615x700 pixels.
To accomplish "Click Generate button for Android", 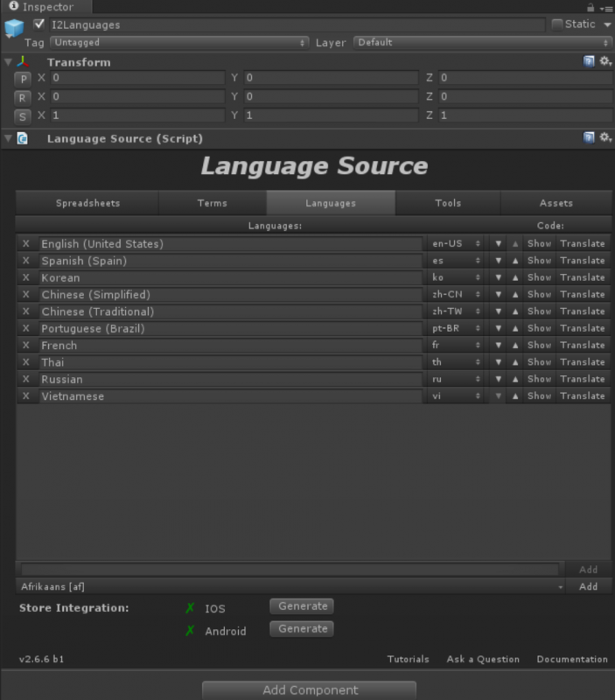I will point(302,629).
